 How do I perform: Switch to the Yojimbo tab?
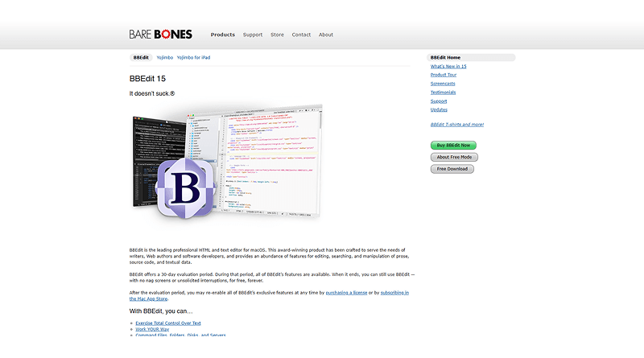pos(165,57)
